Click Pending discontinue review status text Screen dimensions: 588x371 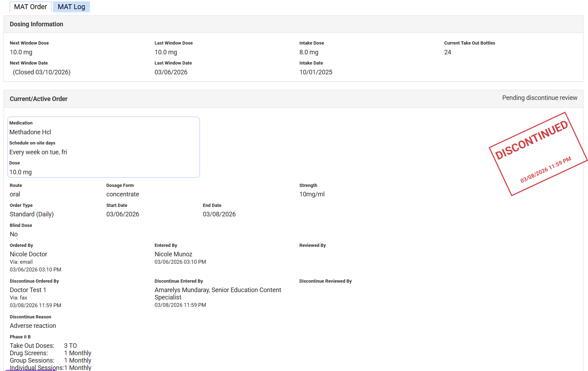click(540, 98)
